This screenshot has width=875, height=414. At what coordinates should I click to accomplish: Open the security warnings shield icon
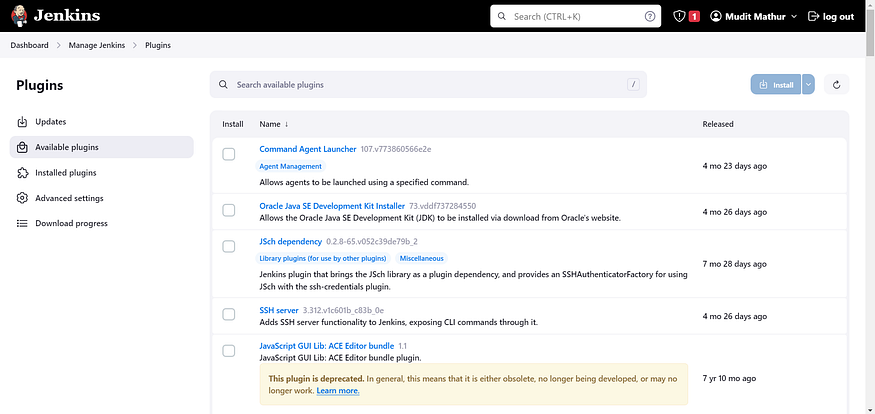point(679,16)
